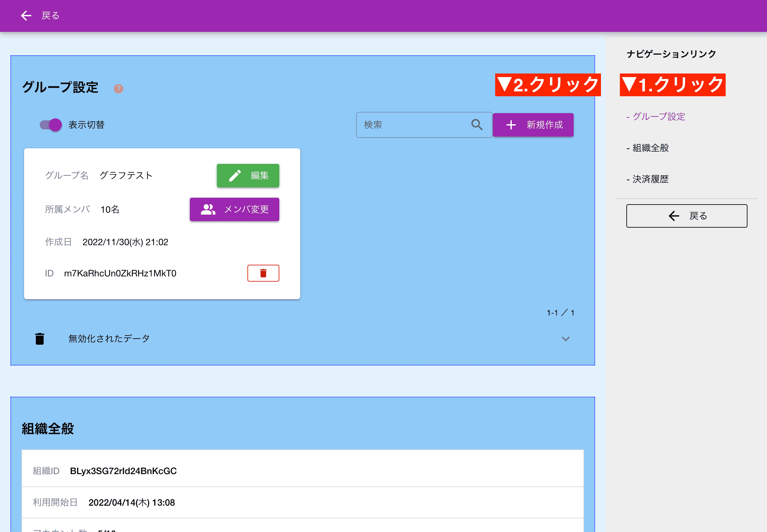
Task: Click the people icon on メンバ変更 button
Action: pyautogui.click(x=207, y=209)
